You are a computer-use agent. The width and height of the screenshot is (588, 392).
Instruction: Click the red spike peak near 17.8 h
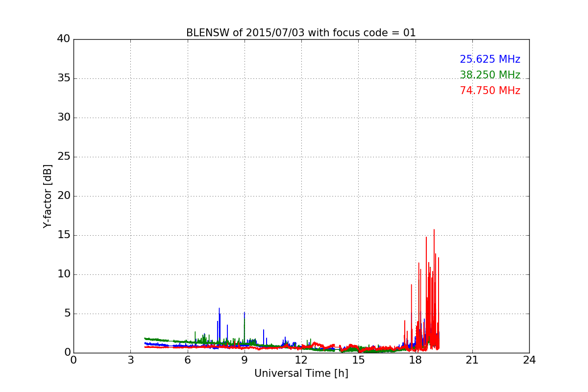click(x=411, y=285)
